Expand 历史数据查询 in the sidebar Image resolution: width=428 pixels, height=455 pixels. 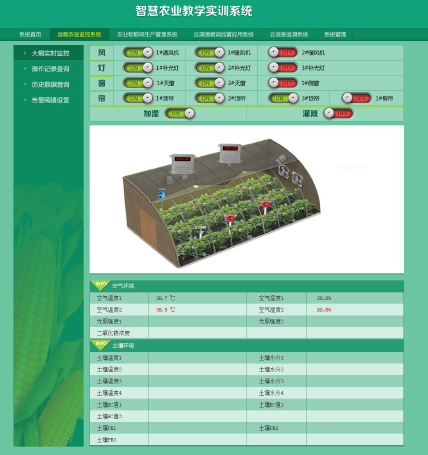pyautogui.click(x=49, y=84)
